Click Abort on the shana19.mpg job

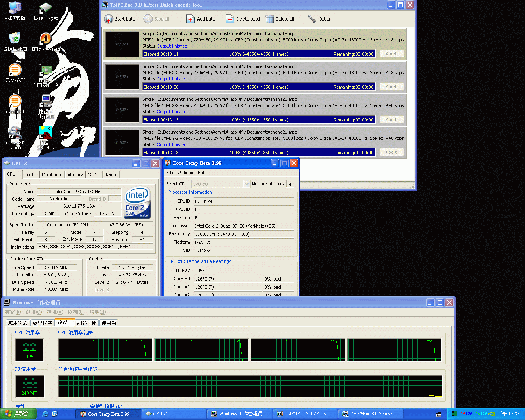[391, 87]
